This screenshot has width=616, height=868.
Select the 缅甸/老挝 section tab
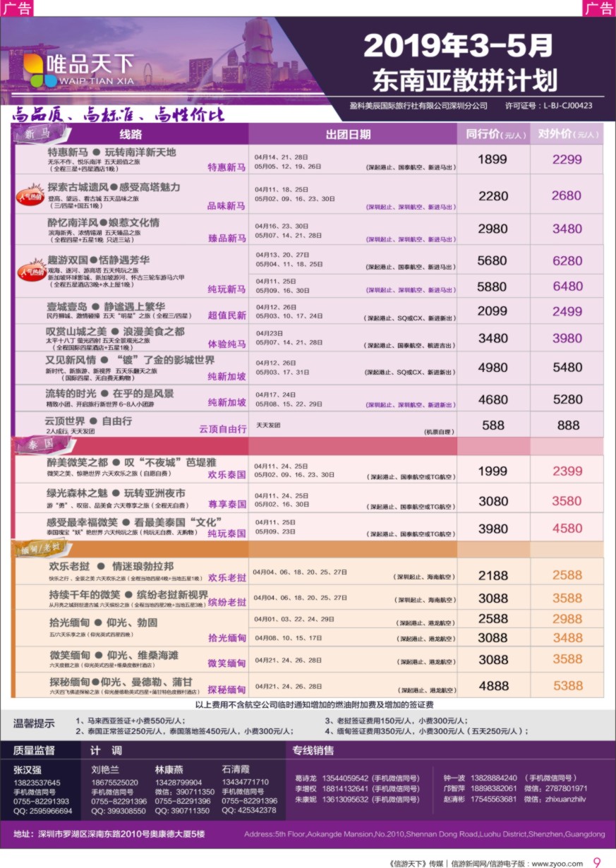[x=41, y=549]
